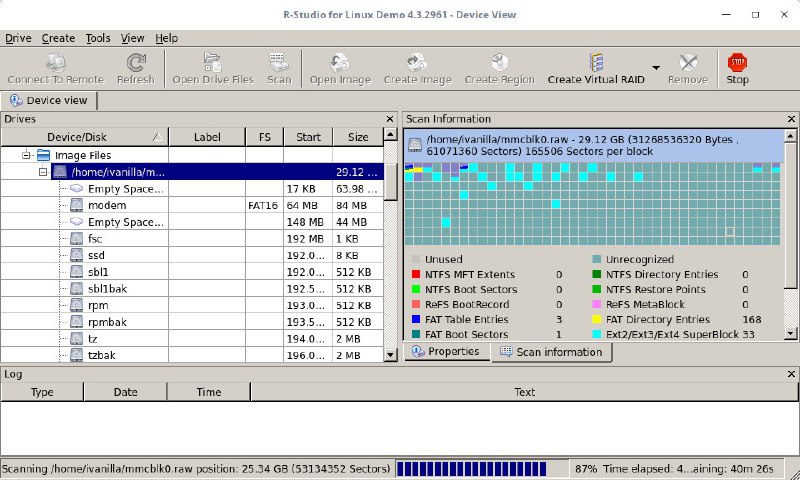Click the Open Image toolbar icon
Image resolution: width=800 pixels, height=480 pixels.
point(340,63)
